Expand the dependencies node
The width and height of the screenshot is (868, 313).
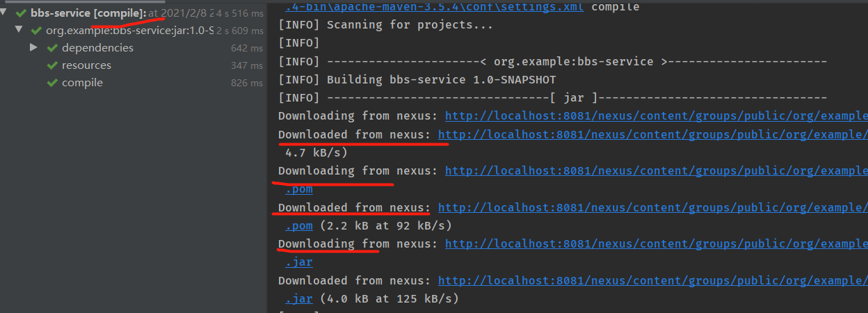(x=33, y=48)
